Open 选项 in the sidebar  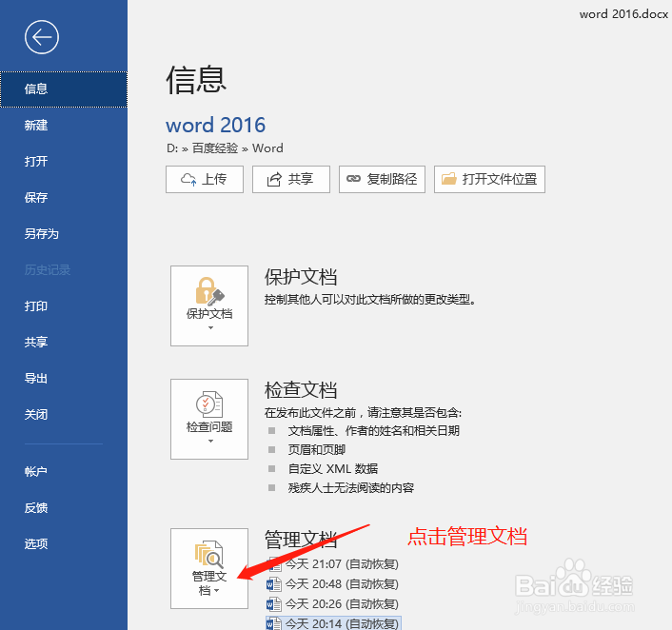pyautogui.click(x=64, y=543)
